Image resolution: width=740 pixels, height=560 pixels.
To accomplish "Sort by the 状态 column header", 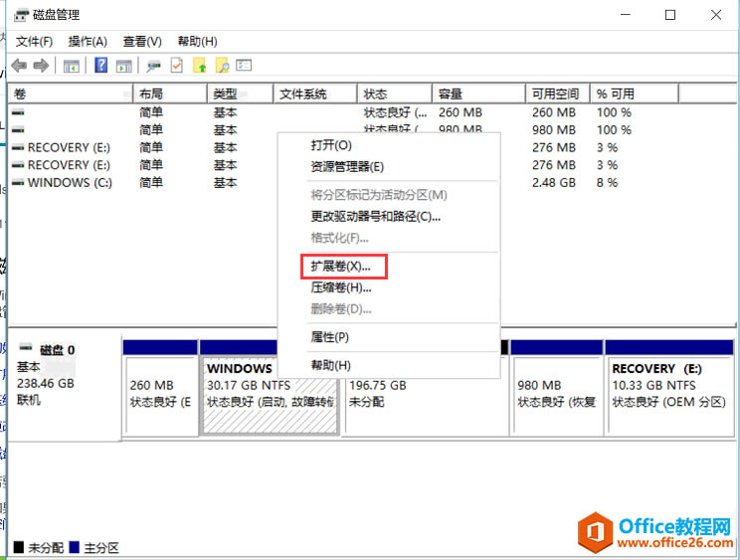I will click(x=395, y=93).
